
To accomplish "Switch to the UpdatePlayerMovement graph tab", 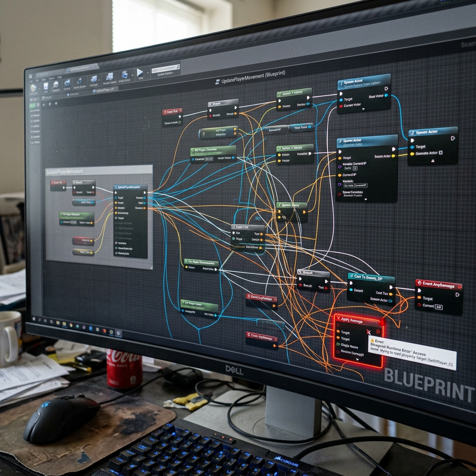I will click(x=105, y=90).
